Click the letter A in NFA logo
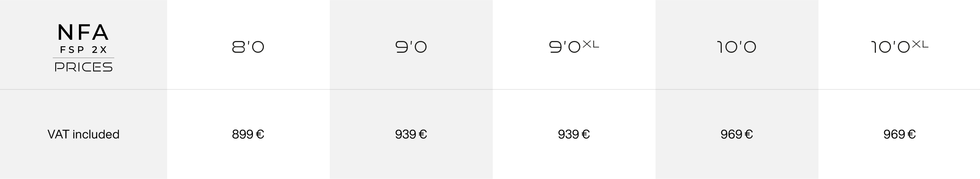 [100, 32]
